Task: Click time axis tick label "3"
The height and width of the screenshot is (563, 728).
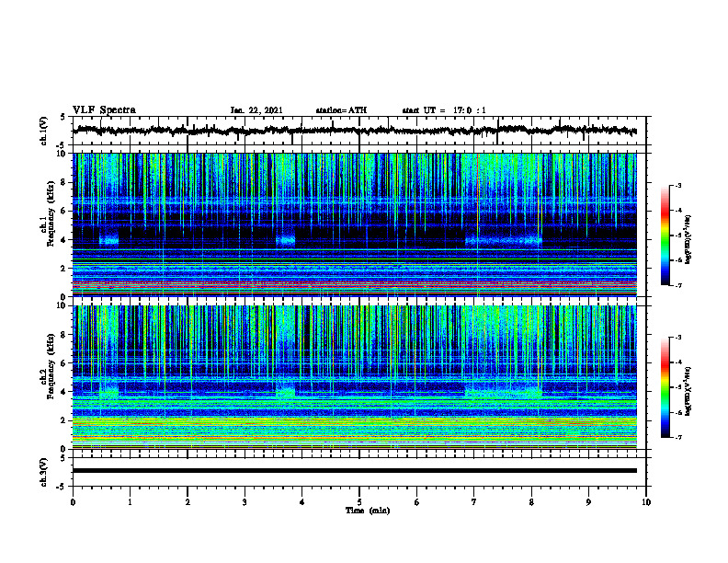Action: click(x=245, y=502)
